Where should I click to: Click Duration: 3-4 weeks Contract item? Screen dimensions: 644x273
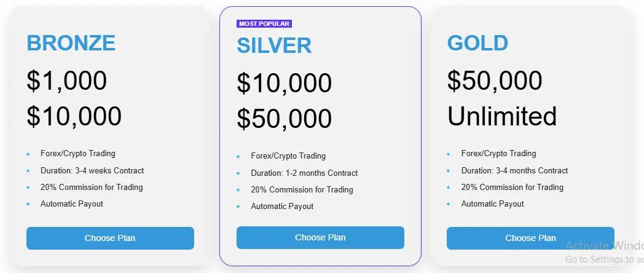(x=92, y=171)
